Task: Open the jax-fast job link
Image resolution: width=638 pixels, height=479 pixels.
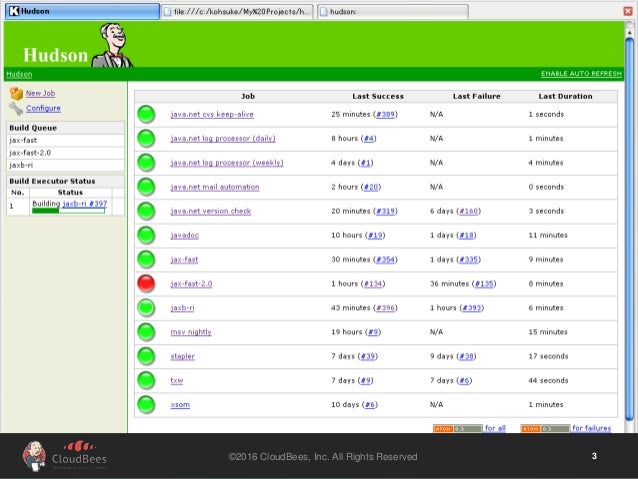Action: click(184, 260)
